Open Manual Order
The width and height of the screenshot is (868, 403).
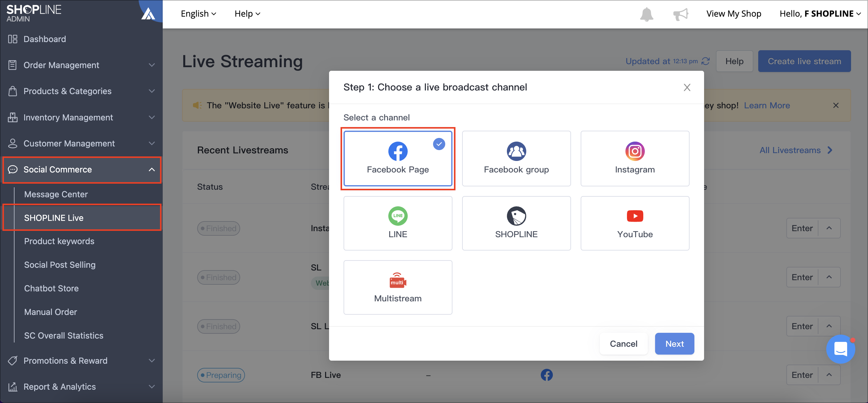click(x=51, y=312)
